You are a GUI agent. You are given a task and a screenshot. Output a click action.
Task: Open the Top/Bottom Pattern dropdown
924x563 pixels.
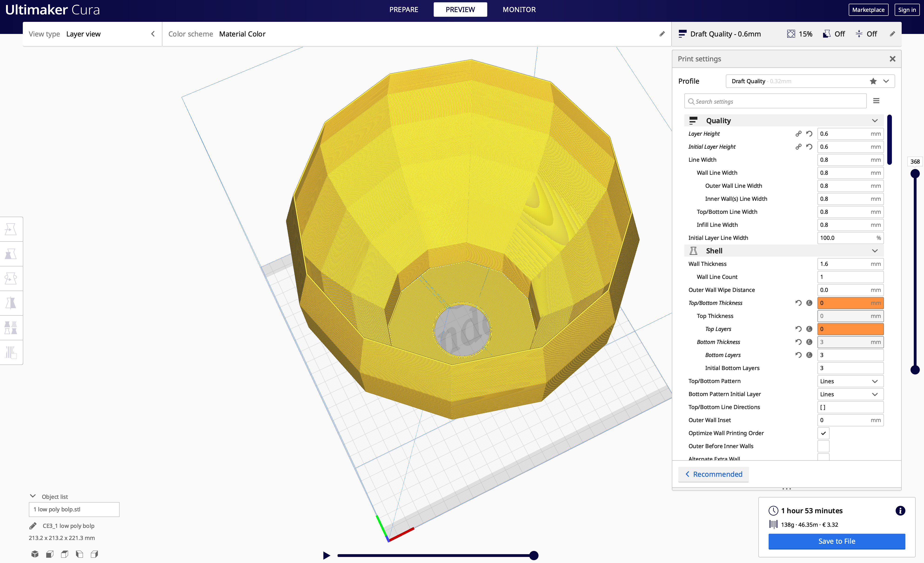(x=850, y=381)
